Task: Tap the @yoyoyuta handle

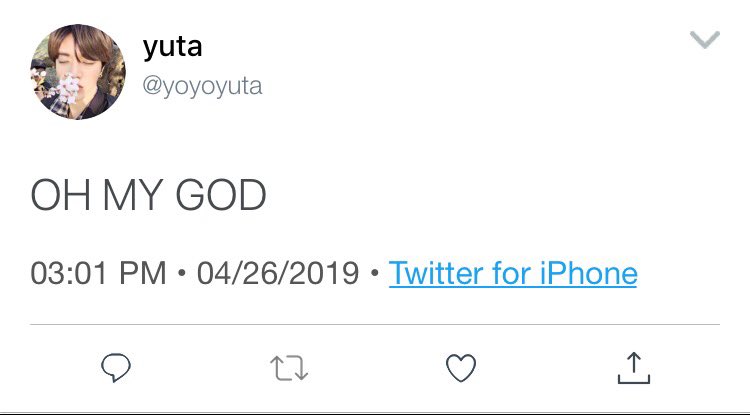Action: [202, 87]
